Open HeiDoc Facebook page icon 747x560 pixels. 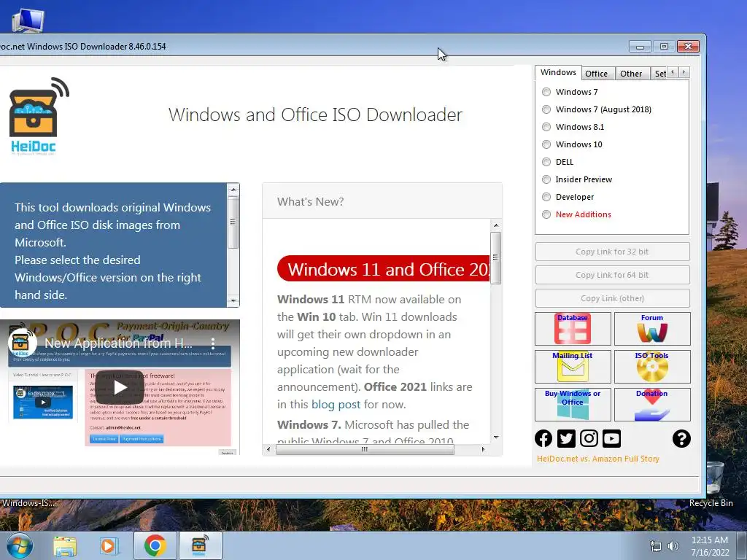(x=543, y=438)
